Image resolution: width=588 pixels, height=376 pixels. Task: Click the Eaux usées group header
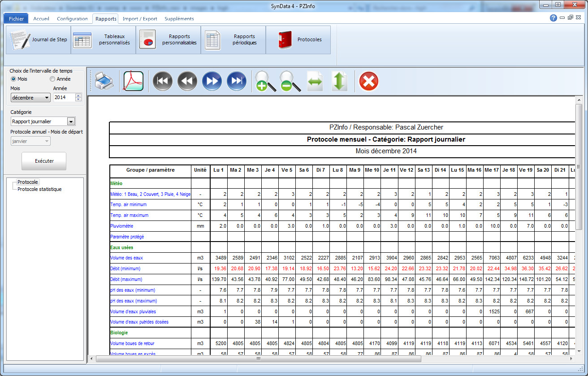121,247
